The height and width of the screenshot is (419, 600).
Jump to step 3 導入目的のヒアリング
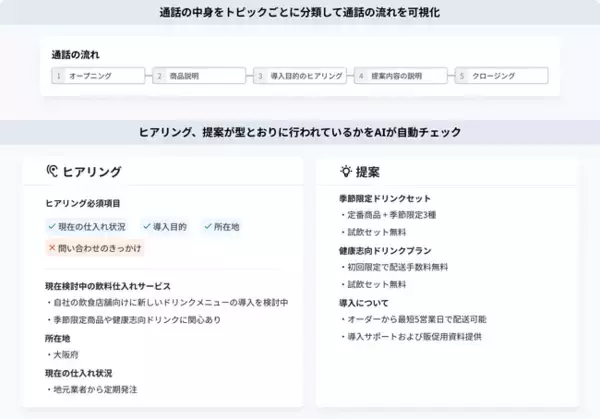point(298,75)
